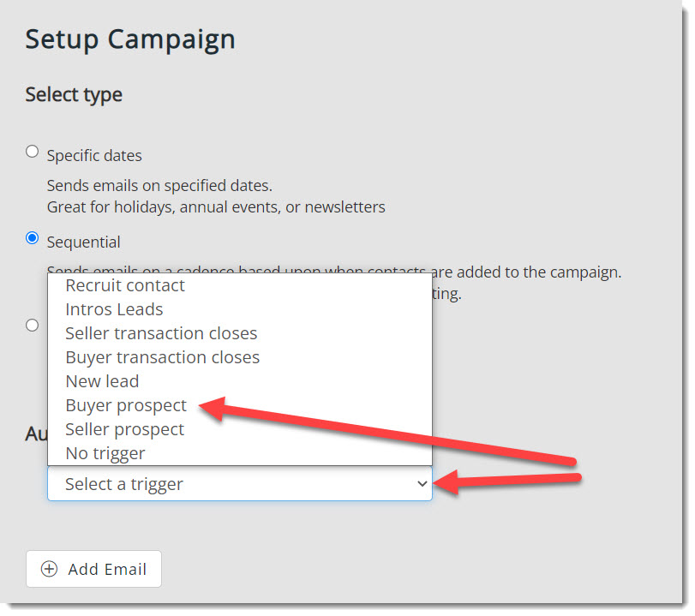Select the Sequential radio button
Screen dimensions: 695x616
pos(33,238)
